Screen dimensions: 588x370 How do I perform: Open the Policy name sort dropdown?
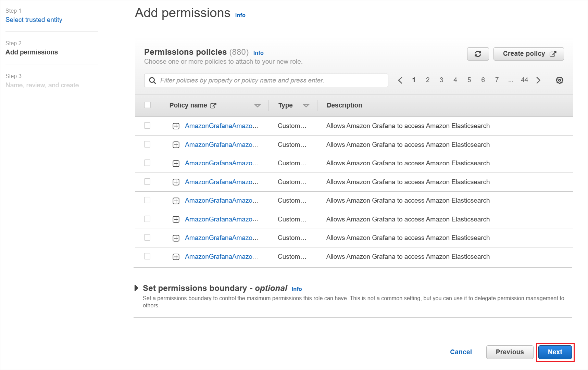pyautogui.click(x=258, y=105)
